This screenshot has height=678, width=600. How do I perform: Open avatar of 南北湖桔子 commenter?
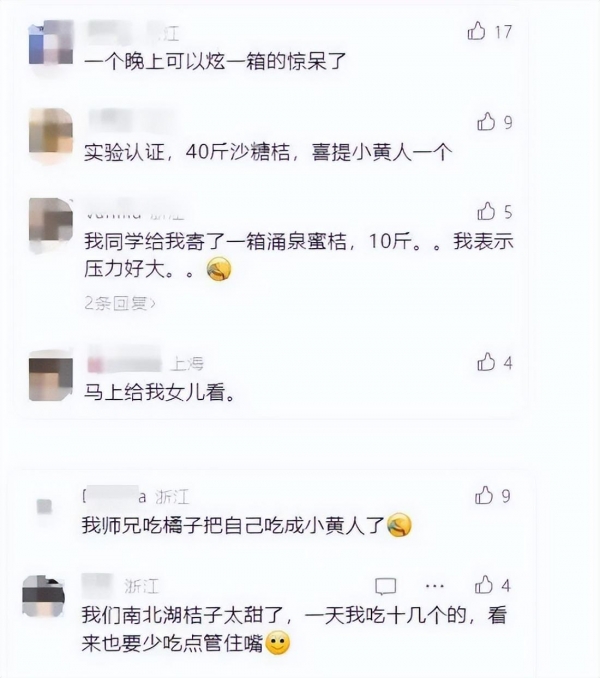coord(43,596)
